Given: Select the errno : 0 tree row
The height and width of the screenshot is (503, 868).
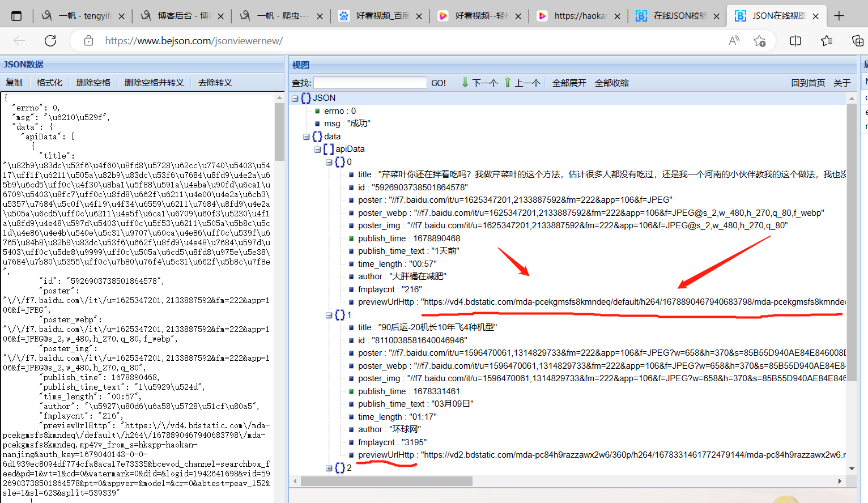Looking at the screenshot, I should click(x=340, y=111).
